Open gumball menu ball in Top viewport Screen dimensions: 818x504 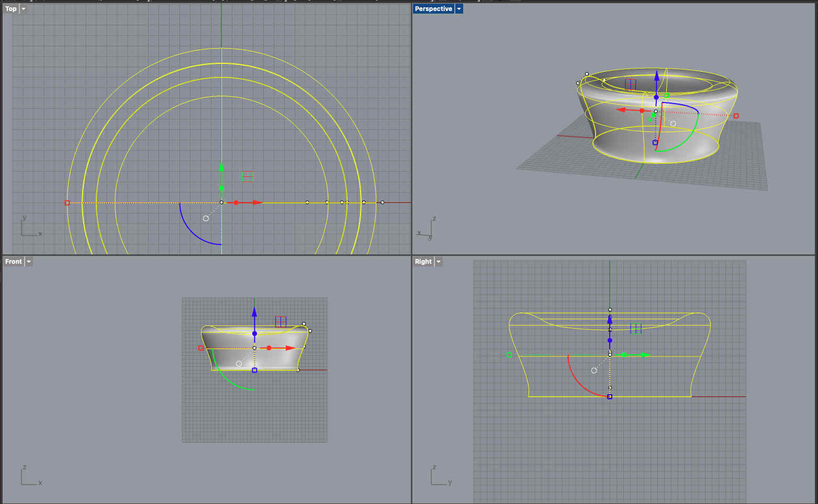[x=206, y=218]
